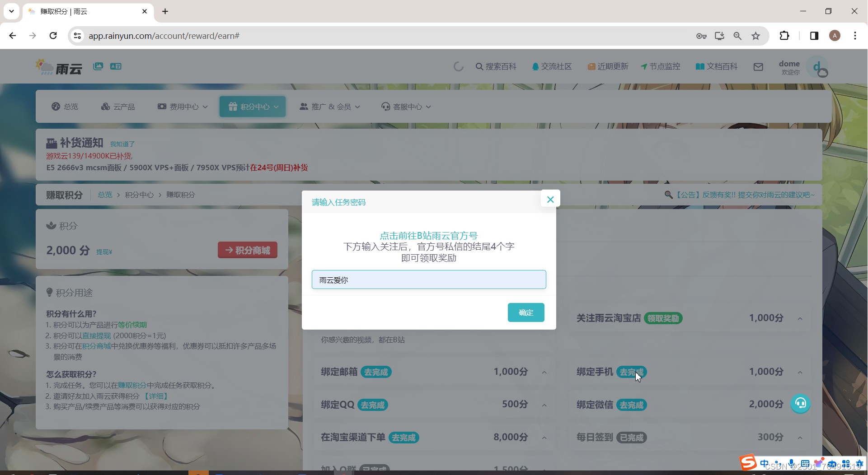Collapse the 绑定手机 task row
The width and height of the screenshot is (868, 475).
click(x=800, y=372)
